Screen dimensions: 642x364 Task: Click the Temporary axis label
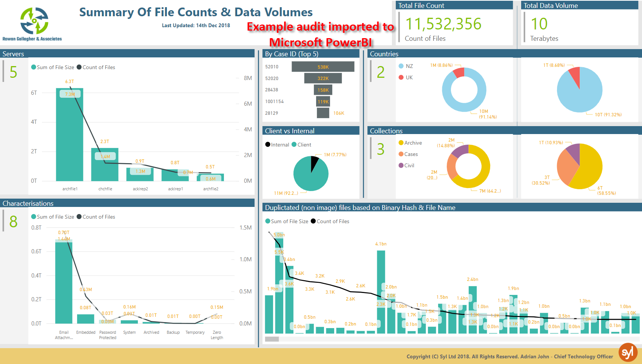tap(195, 332)
